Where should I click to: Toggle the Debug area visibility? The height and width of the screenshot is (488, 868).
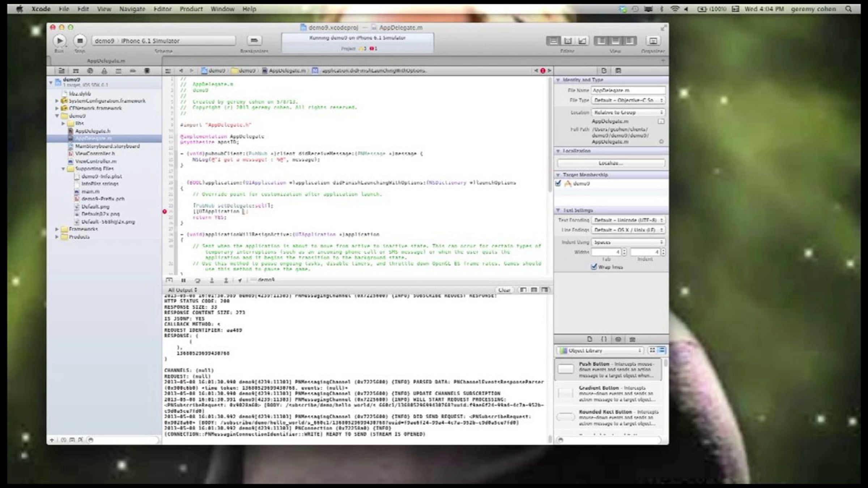pyautogui.click(x=615, y=41)
